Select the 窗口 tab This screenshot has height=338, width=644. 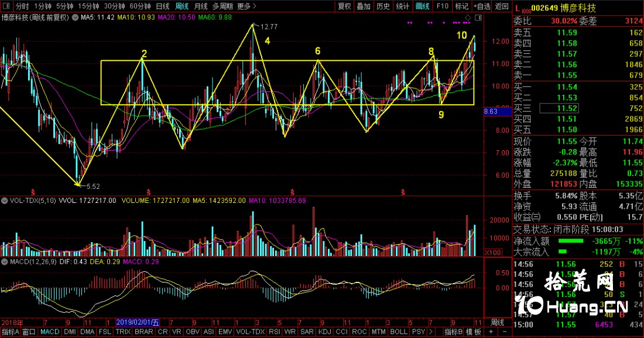click(29, 332)
